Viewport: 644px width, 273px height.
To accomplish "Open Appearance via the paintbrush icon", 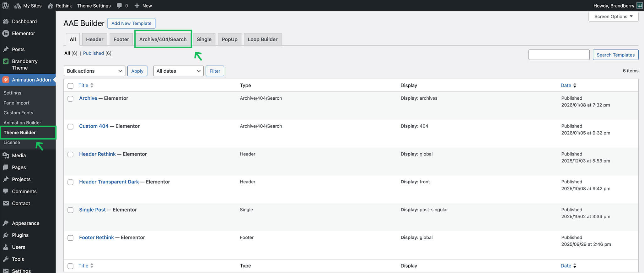I will click(x=6, y=223).
